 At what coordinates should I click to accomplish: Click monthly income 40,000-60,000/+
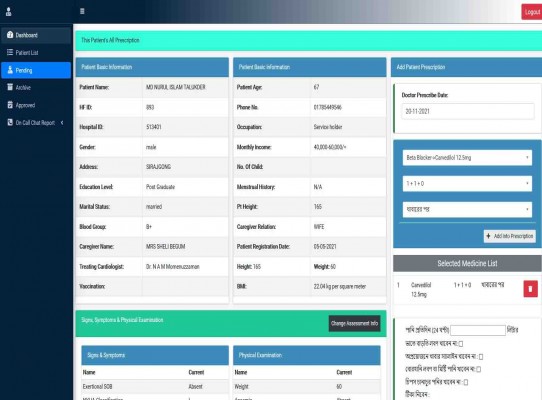(x=330, y=147)
